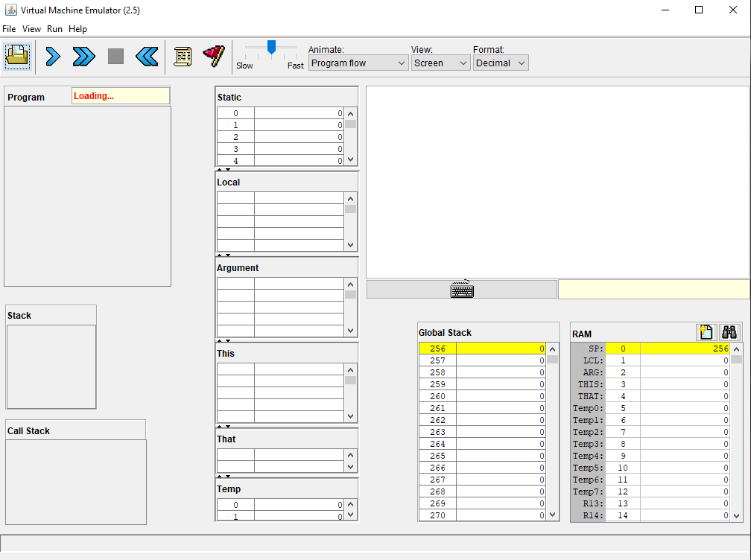The height and width of the screenshot is (560, 751).
Task: Click the keyboard icon below the screen
Action: click(x=462, y=290)
